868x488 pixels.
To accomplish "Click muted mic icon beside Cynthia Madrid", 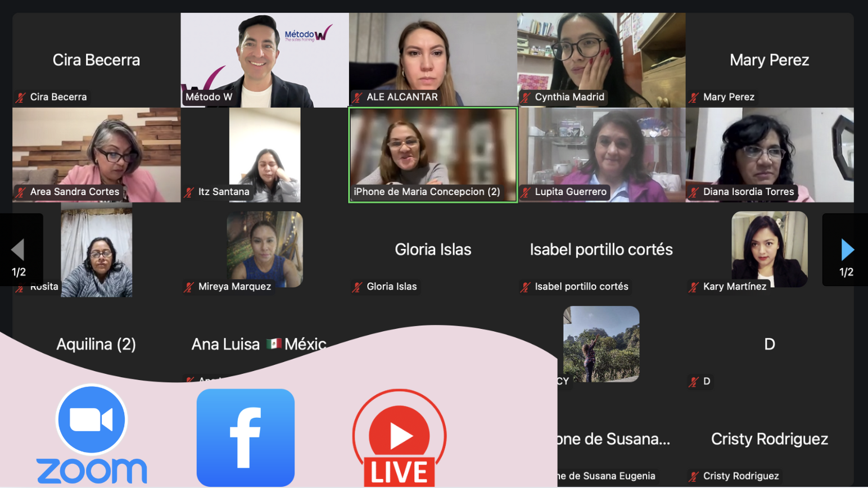I will (x=526, y=97).
